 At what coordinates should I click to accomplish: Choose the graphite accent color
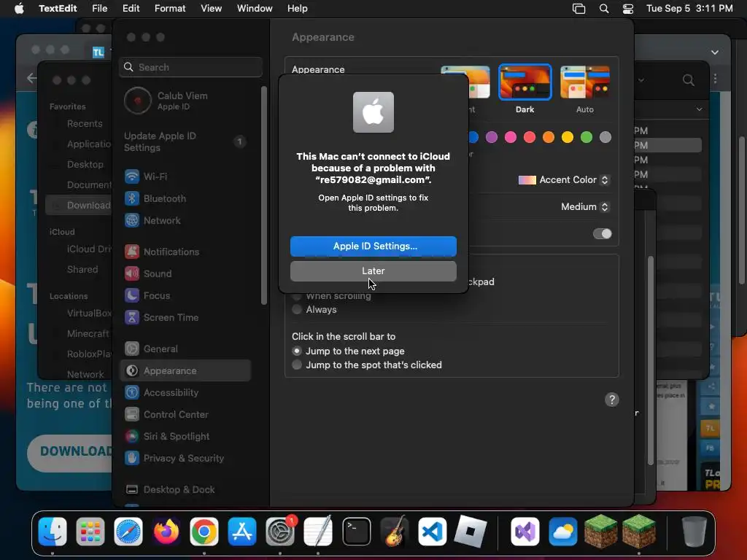tap(605, 137)
